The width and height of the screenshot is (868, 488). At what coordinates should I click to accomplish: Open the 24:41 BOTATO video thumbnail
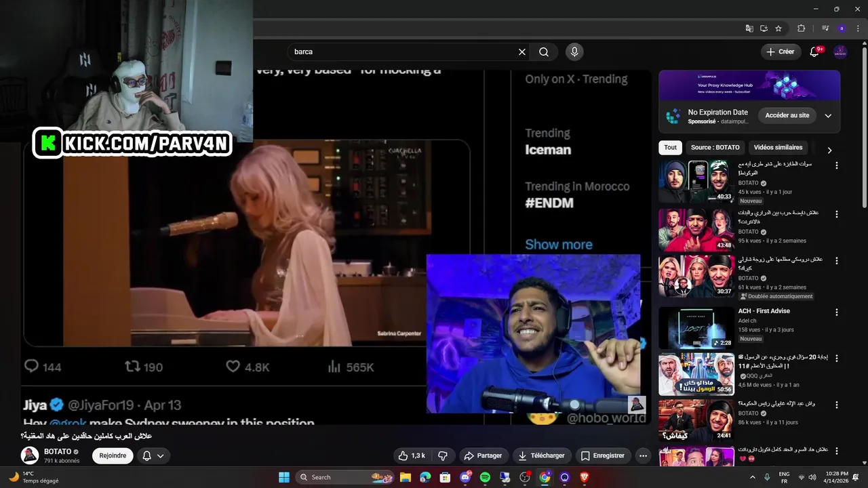pyautogui.click(x=696, y=420)
